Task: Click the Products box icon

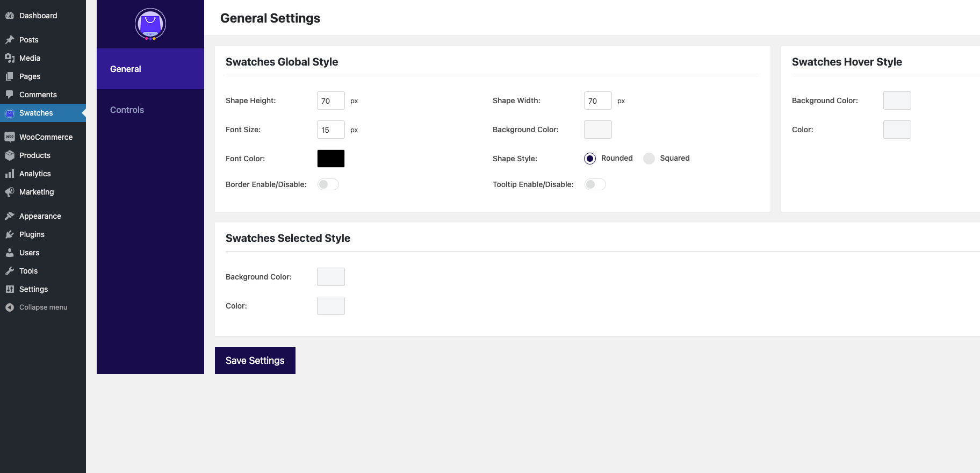Action: 10,155
